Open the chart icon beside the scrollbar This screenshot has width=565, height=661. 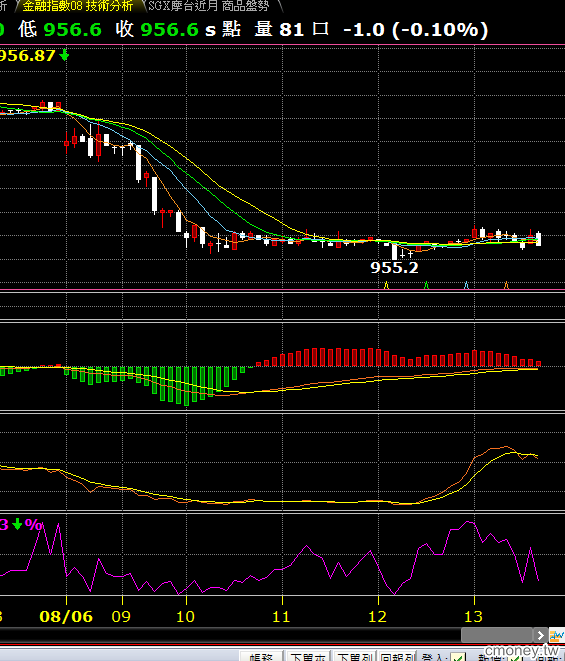tap(556, 635)
